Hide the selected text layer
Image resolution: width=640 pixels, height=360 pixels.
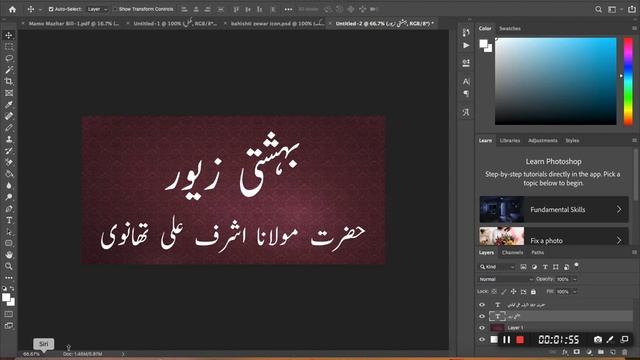482,316
